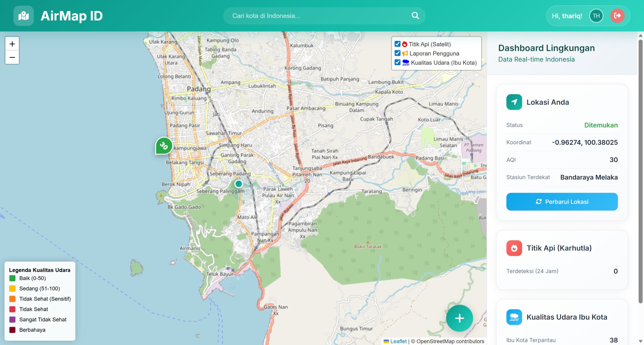Uncheck the Titik Api (Satelit) layer
The image size is (644, 345).
point(397,44)
